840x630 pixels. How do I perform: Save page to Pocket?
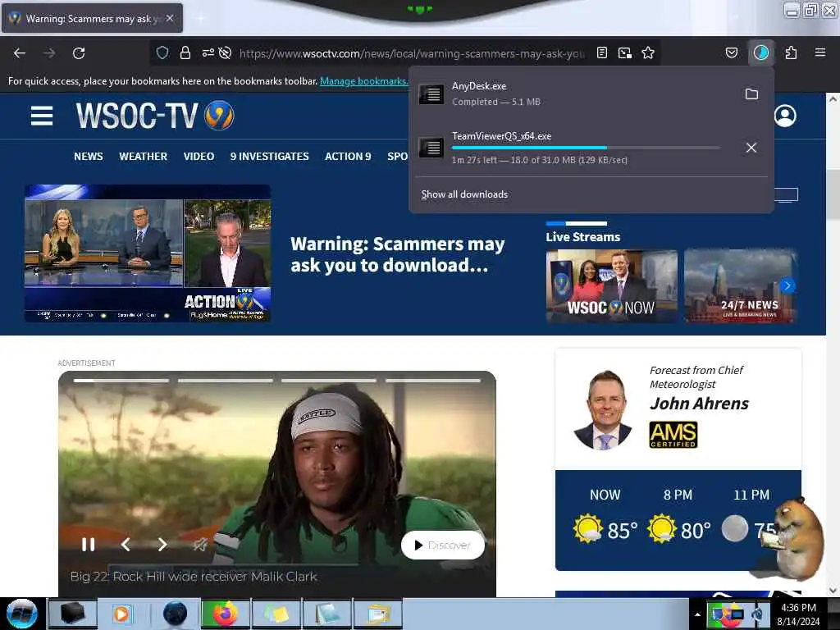(731, 52)
